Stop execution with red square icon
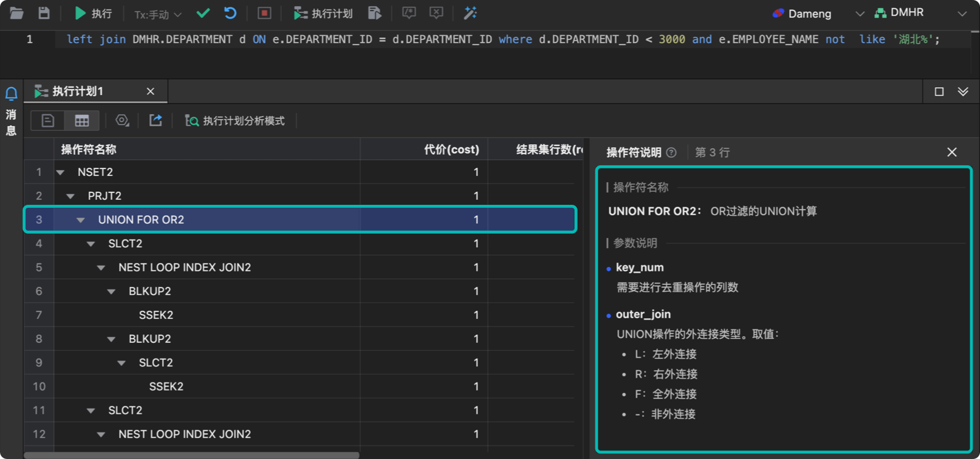 (264, 13)
